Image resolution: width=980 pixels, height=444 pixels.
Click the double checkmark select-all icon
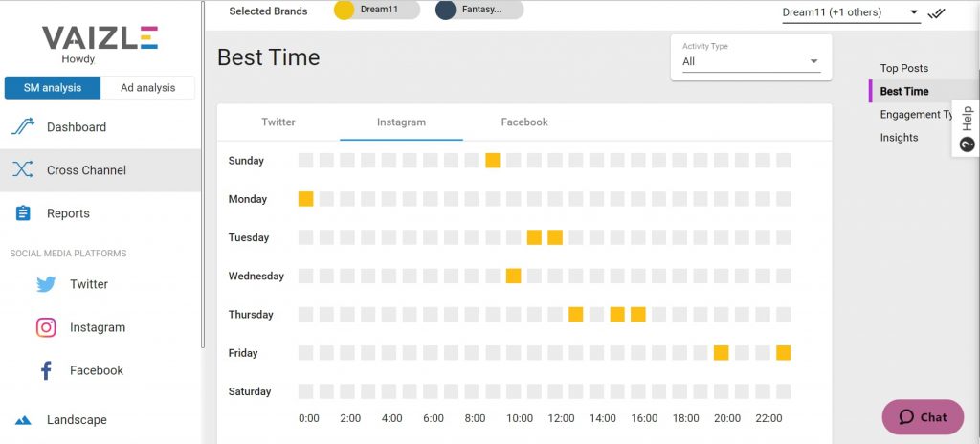936,13
